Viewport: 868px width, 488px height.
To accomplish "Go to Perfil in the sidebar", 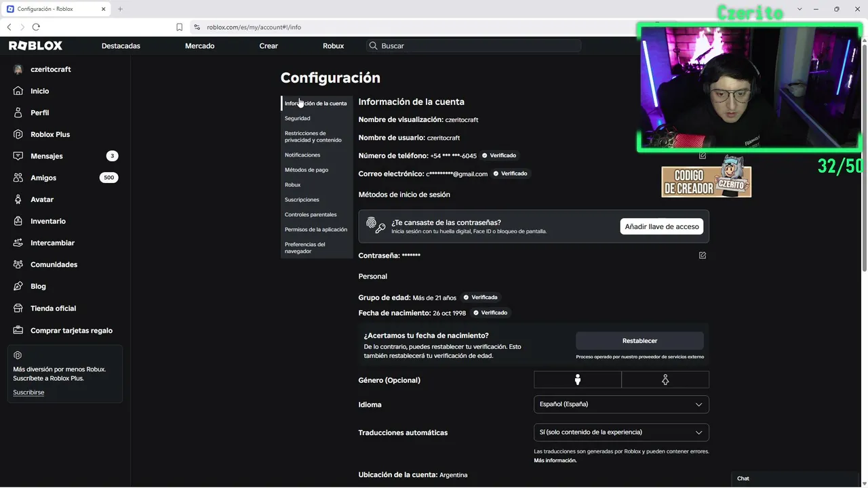I will [39, 113].
